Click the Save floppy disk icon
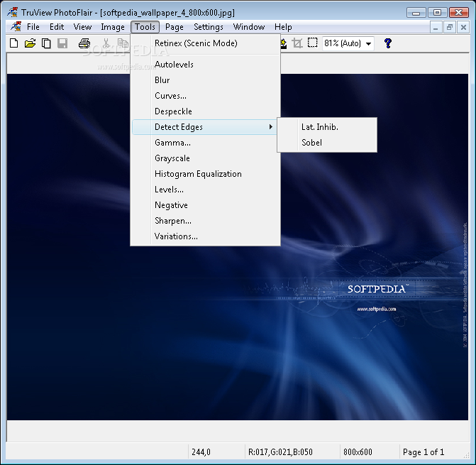Image resolution: width=476 pixels, height=465 pixels. tap(62, 43)
